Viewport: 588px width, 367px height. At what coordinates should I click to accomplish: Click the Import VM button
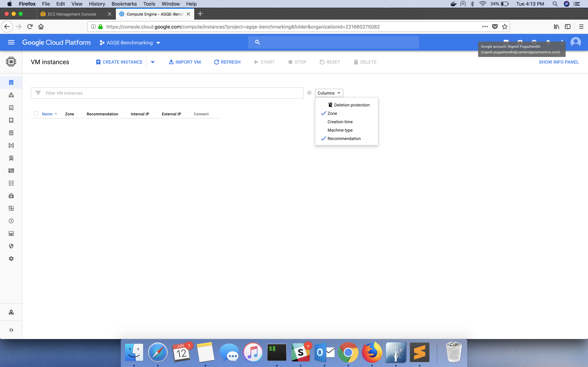185,62
